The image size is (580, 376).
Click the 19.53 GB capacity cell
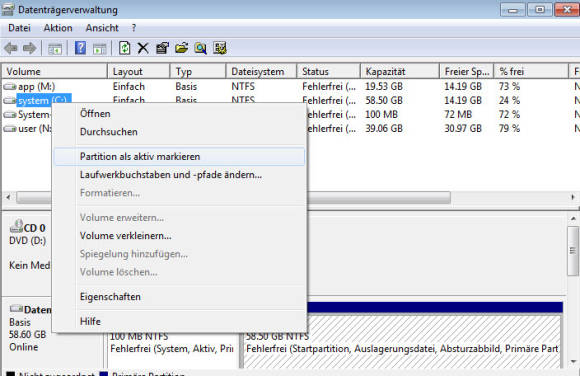pos(384,87)
